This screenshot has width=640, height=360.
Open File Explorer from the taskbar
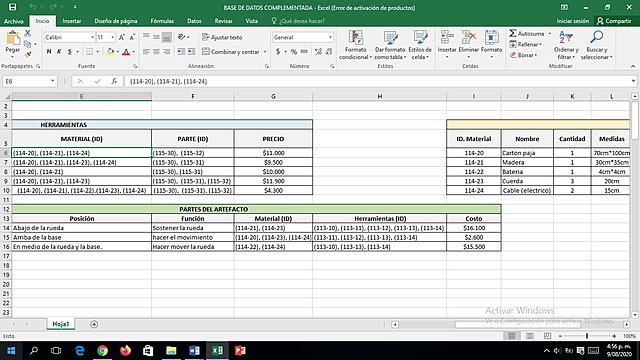click(x=171, y=351)
